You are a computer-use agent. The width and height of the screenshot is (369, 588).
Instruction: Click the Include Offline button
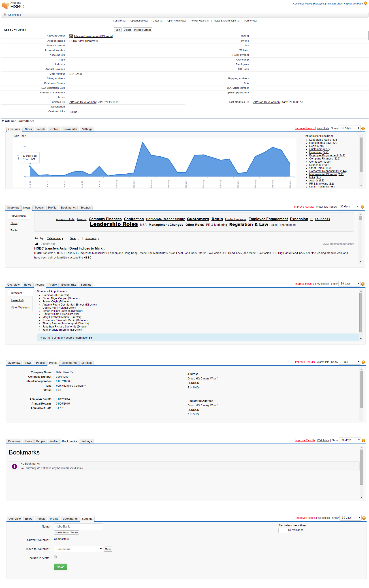(142, 30)
